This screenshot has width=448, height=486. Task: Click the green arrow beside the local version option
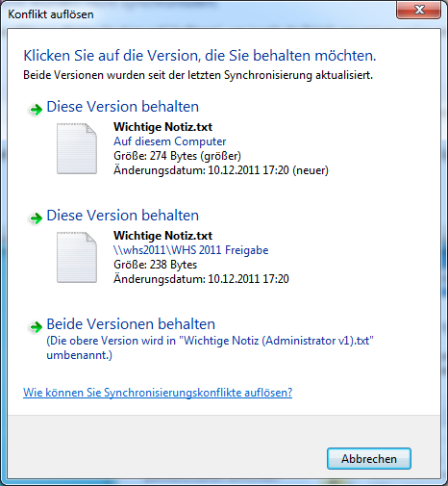[36, 110]
